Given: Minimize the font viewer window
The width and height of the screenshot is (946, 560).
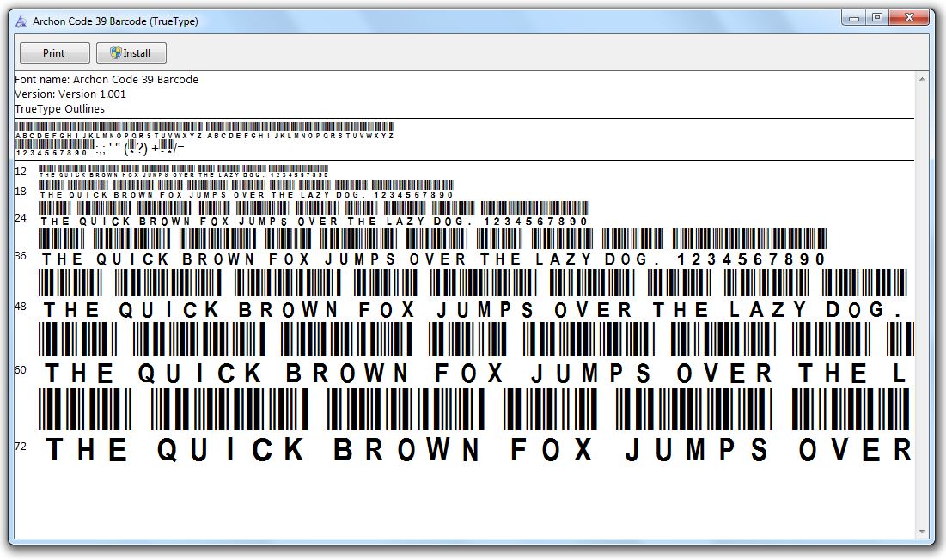Looking at the screenshot, I should click(854, 18).
